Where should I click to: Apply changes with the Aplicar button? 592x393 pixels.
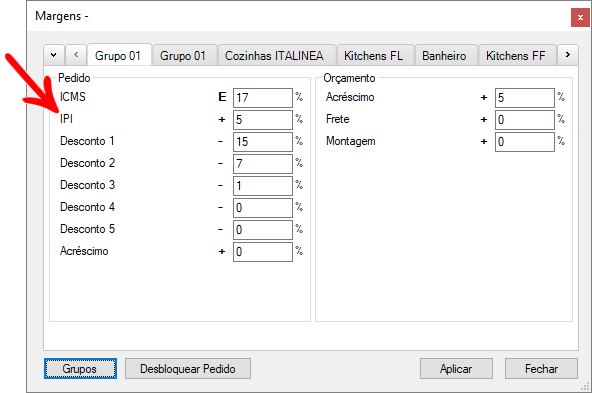456,368
